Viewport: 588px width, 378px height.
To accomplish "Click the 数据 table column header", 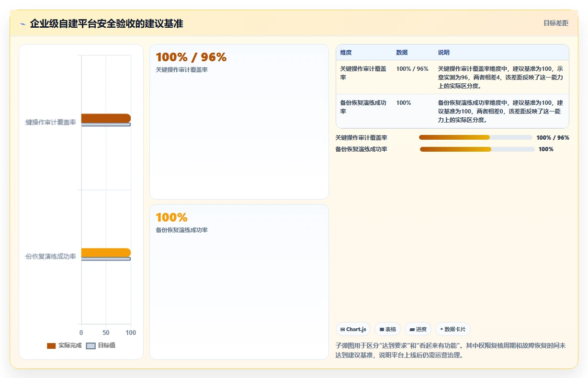I will pos(402,53).
